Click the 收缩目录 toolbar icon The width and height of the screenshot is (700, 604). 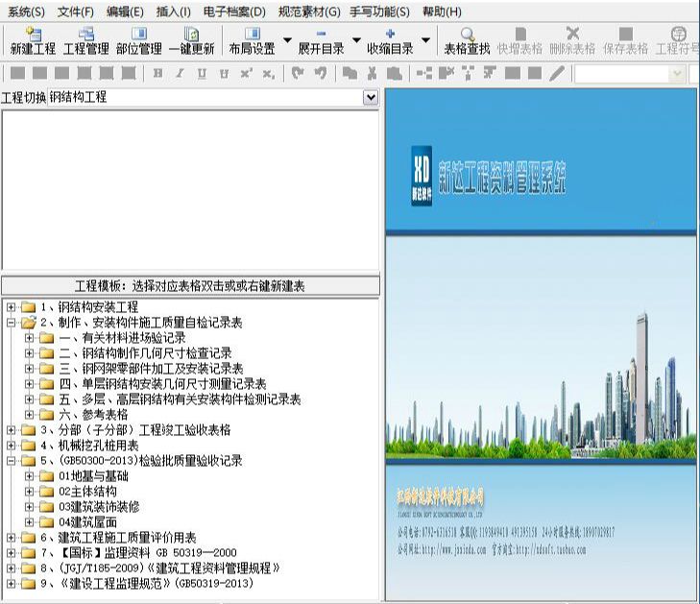click(390, 41)
